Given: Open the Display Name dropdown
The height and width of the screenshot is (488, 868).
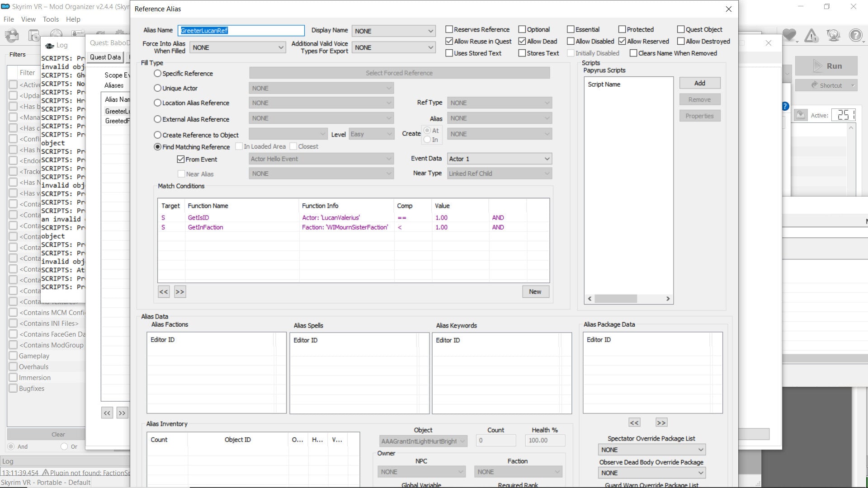Looking at the screenshot, I should [x=393, y=31].
